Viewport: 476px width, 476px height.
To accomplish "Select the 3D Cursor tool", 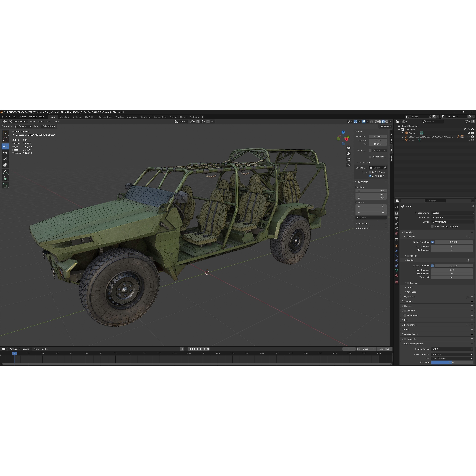I will (5, 139).
